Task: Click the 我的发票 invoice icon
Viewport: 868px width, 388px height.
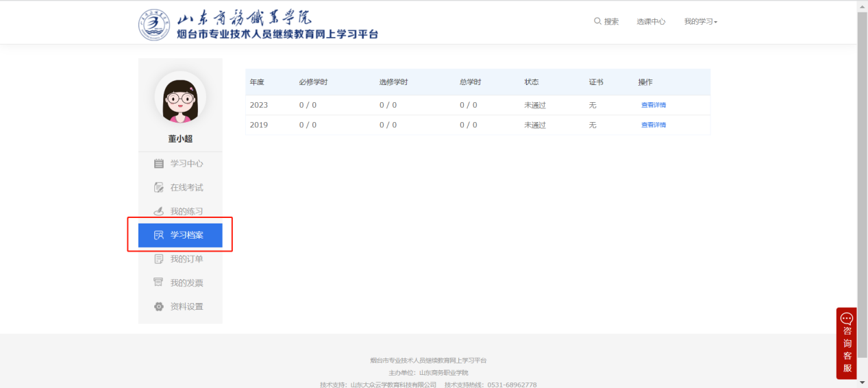Action: (x=159, y=282)
